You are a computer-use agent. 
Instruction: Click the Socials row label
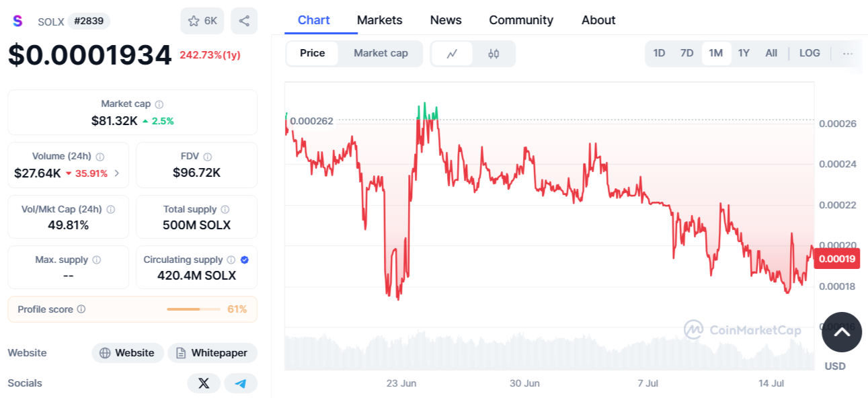25,383
